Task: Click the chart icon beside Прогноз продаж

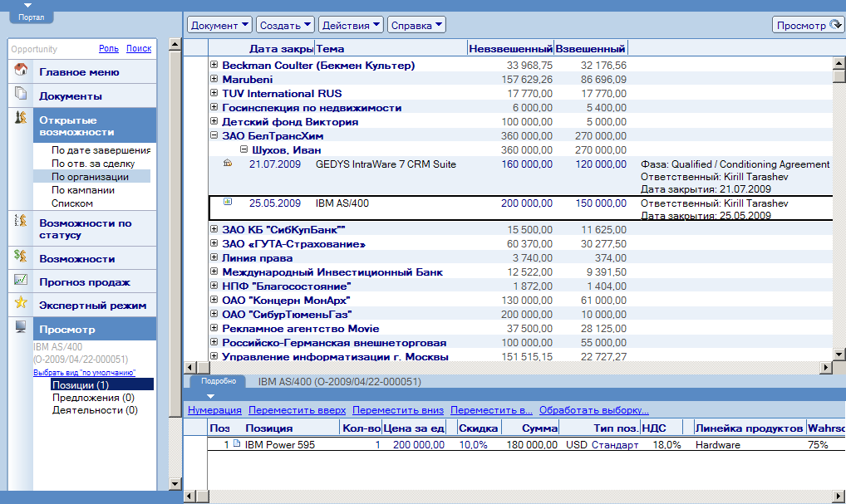Action: click(x=21, y=279)
